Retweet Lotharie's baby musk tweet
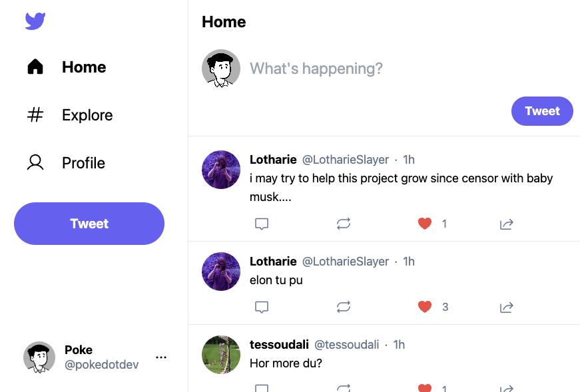 tap(344, 224)
